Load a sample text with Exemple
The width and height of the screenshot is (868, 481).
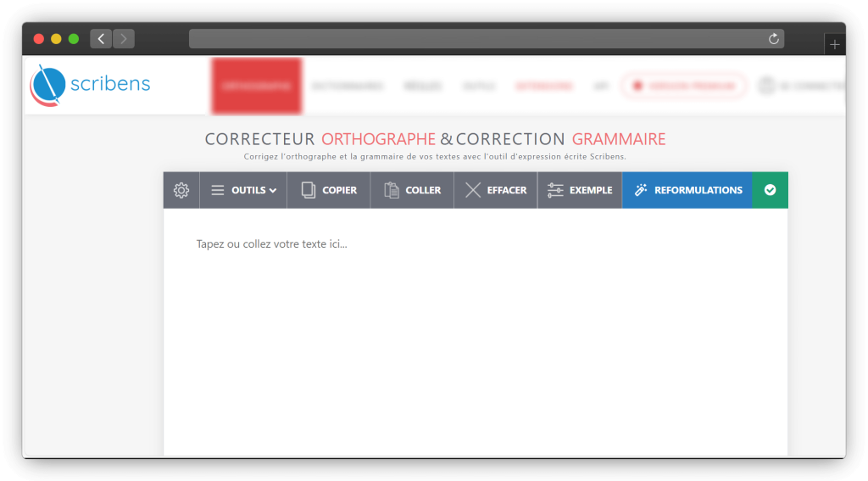pyautogui.click(x=580, y=190)
